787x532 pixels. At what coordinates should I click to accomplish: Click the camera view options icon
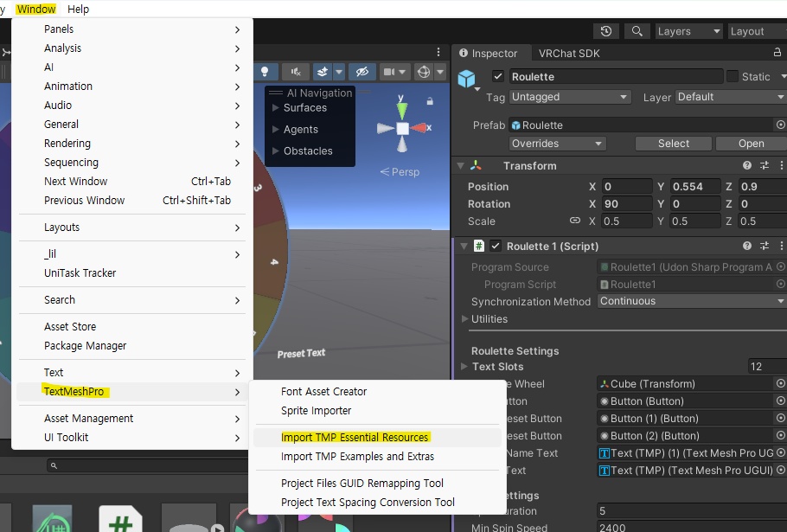point(389,73)
